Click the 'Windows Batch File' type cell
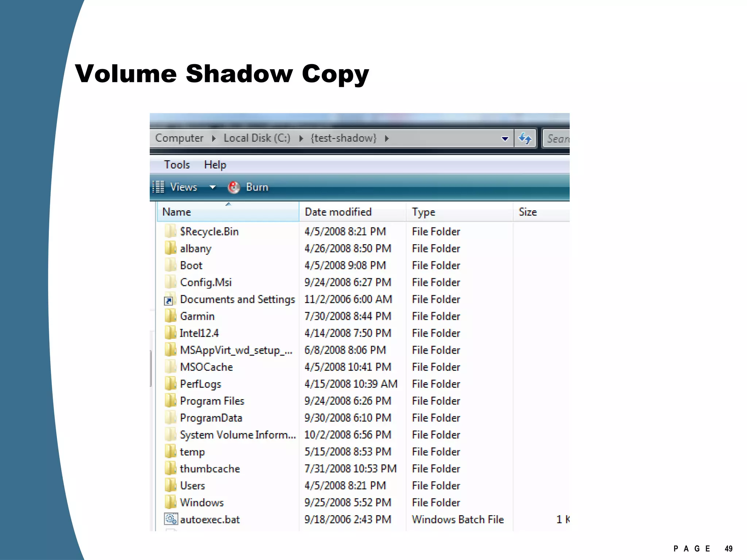Image resolution: width=747 pixels, height=560 pixels. pos(458,519)
